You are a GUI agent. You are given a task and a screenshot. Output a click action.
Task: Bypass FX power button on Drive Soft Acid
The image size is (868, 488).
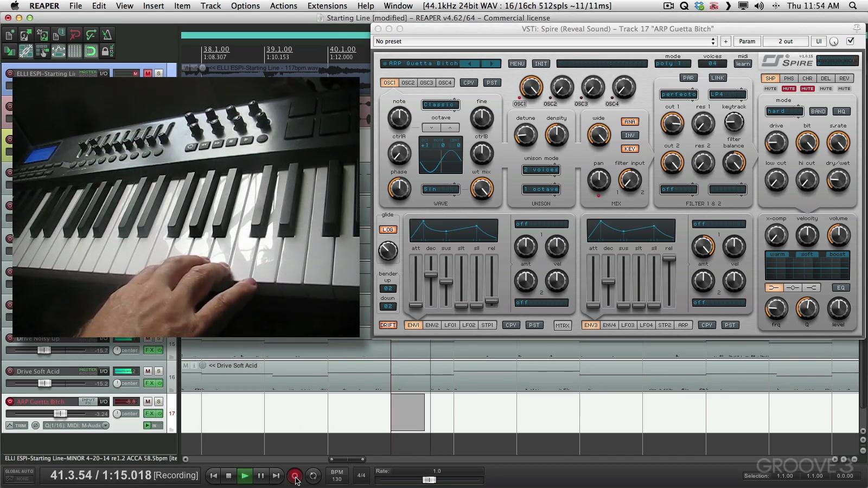click(x=159, y=383)
